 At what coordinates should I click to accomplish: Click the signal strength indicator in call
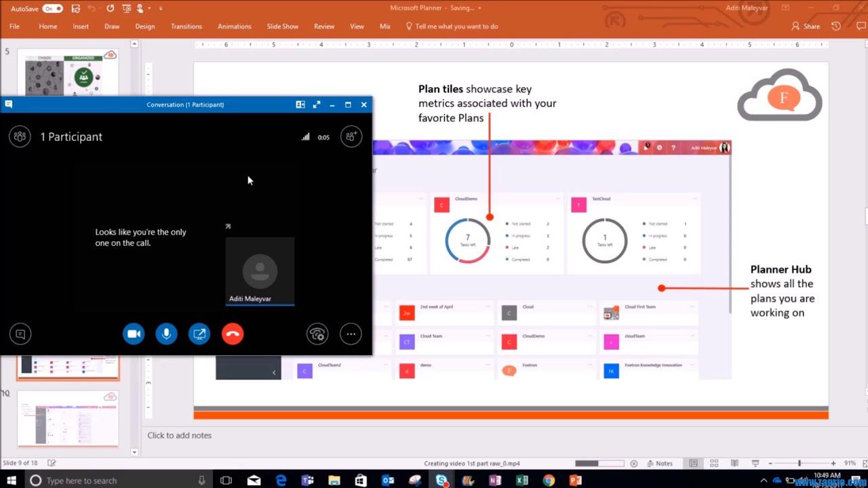coord(306,137)
